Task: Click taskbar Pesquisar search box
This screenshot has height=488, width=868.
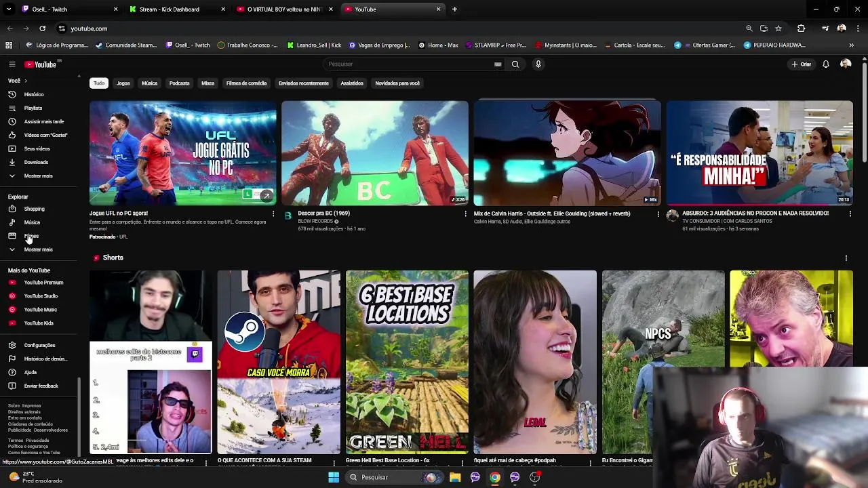Action: click(x=394, y=477)
